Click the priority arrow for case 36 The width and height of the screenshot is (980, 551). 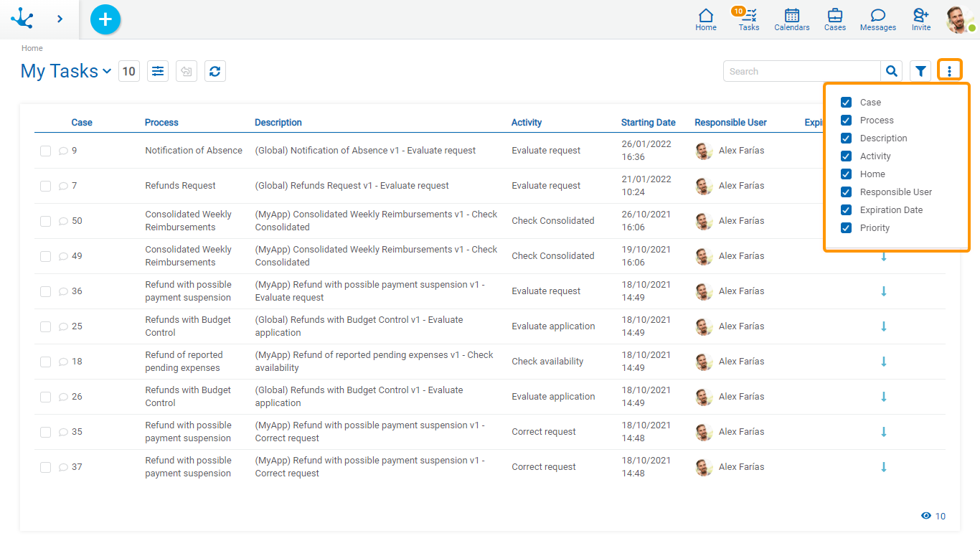(x=884, y=291)
